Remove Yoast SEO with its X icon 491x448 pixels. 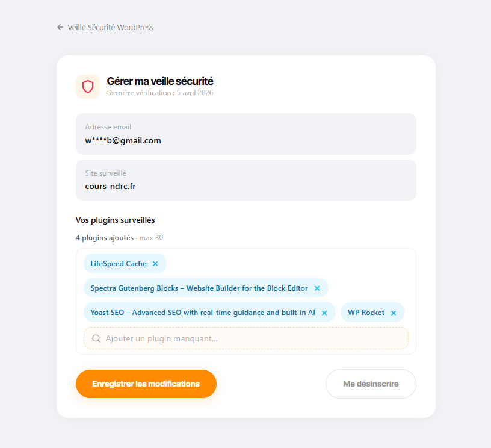[325, 313]
